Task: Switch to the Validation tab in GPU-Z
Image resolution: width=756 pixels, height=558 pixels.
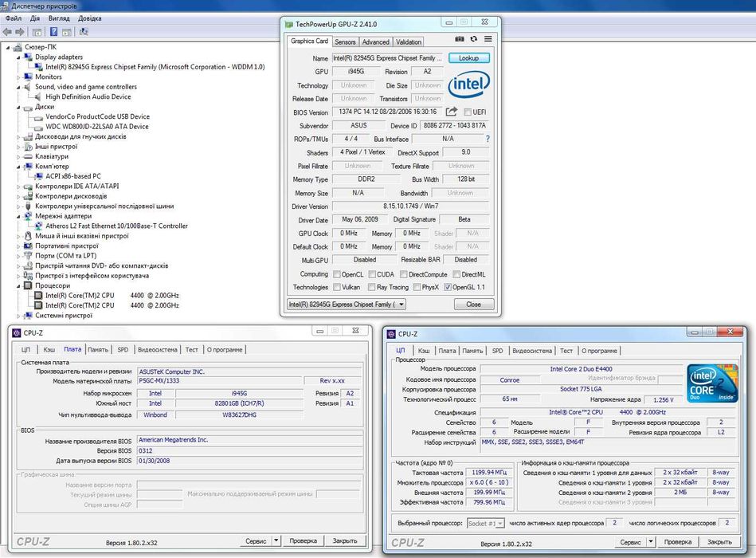Action: tap(409, 42)
